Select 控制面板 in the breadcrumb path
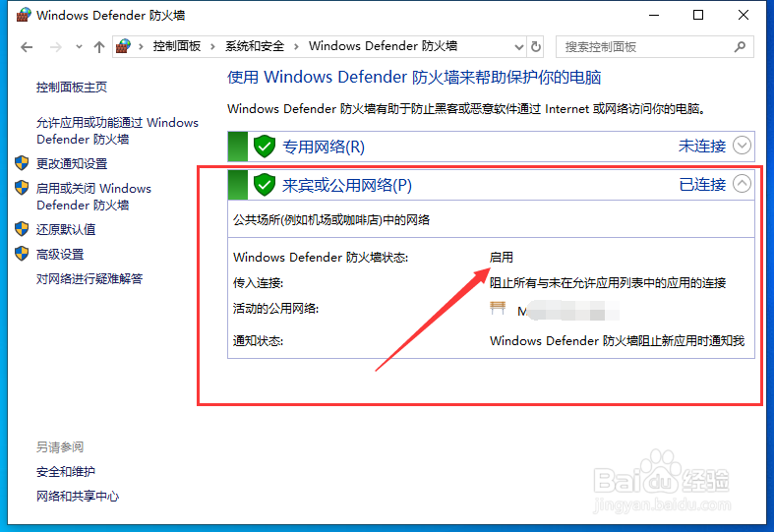This screenshot has width=774, height=532. (177, 46)
